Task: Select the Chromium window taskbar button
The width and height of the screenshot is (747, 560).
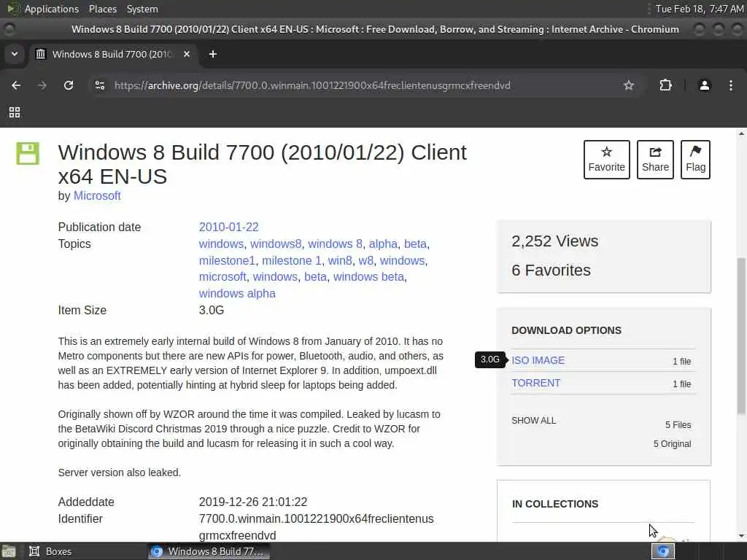Action: pos(208,551)
